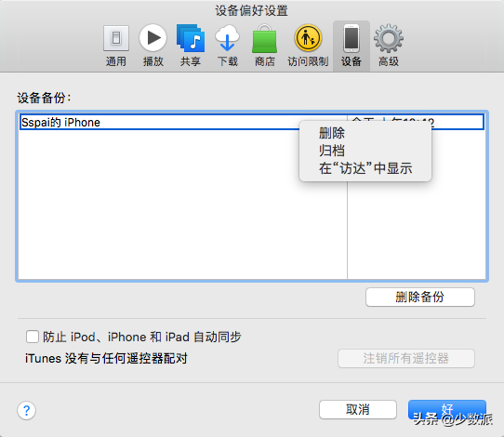Open the 共享 (Sharing) preferences icon
This screenshot has height=437, width=504.
coord(191,46)
